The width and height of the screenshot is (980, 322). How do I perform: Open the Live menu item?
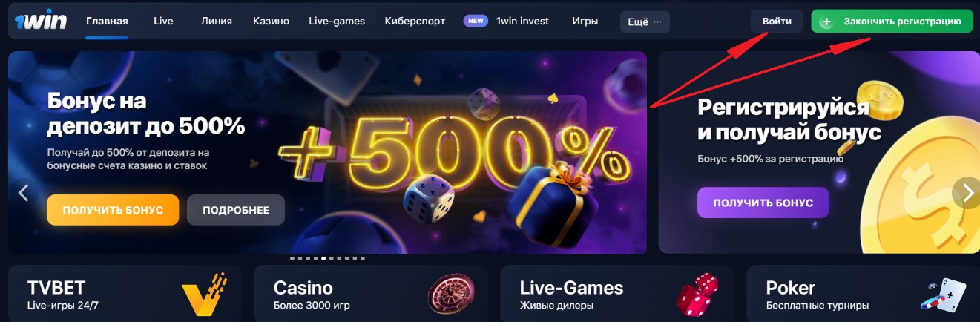(x=163, y=21)
